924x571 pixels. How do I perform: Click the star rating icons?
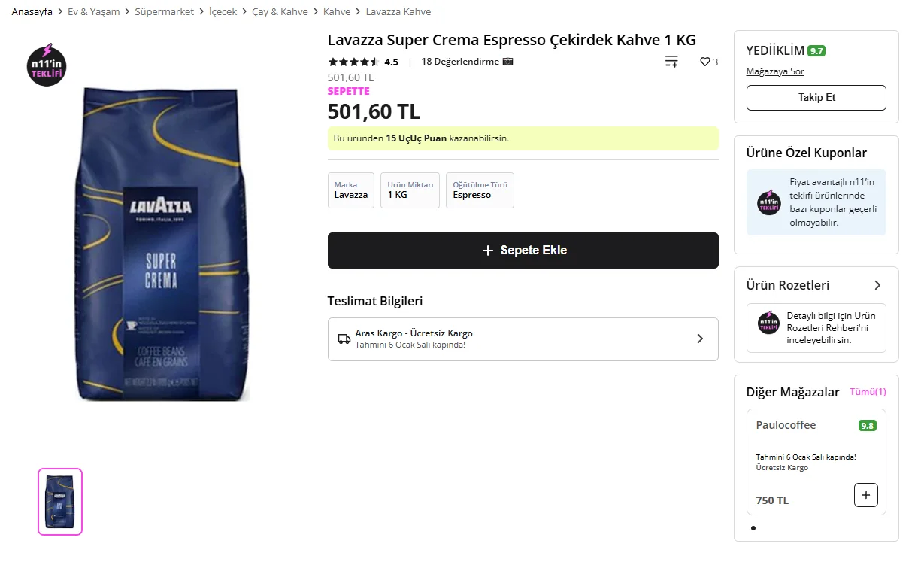click(353, 62)
